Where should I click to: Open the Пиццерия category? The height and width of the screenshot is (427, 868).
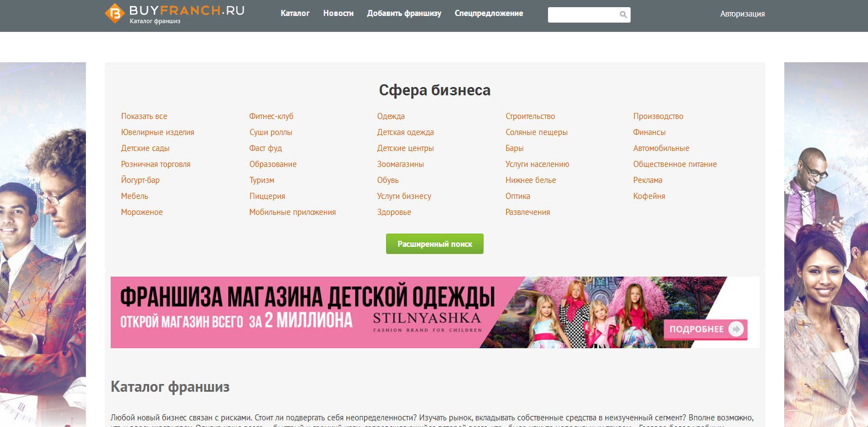tap(267, 196)
